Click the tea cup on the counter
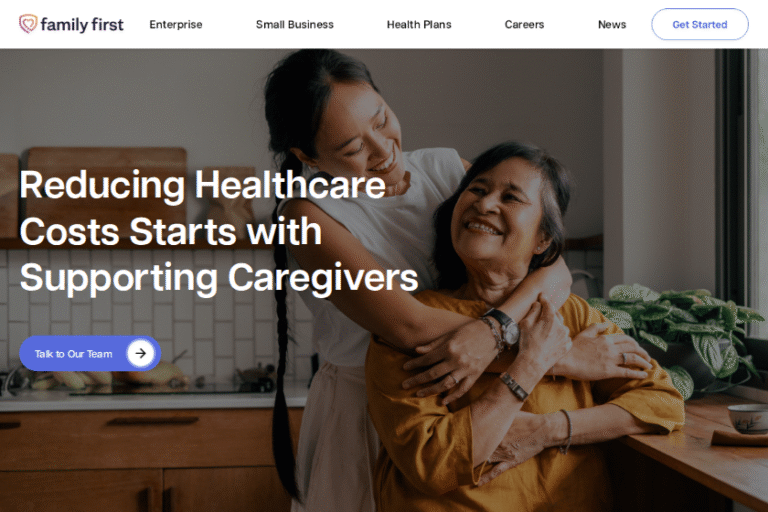 tap(748, 419)
